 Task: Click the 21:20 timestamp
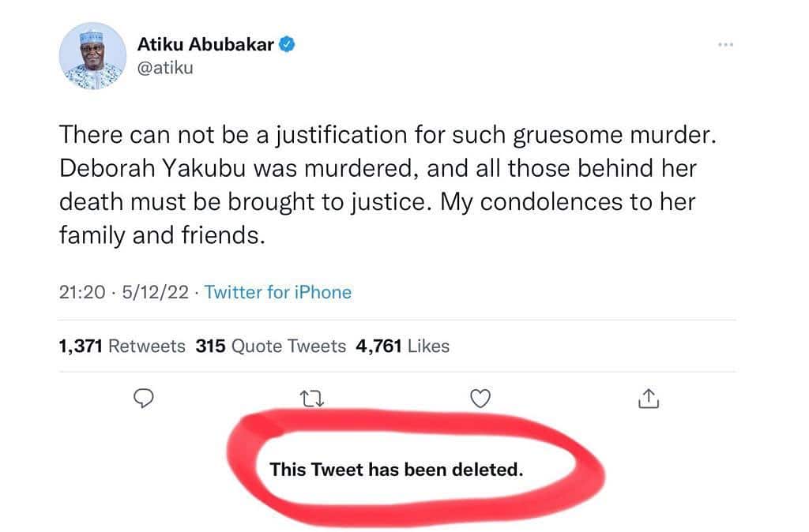(81, 293)
